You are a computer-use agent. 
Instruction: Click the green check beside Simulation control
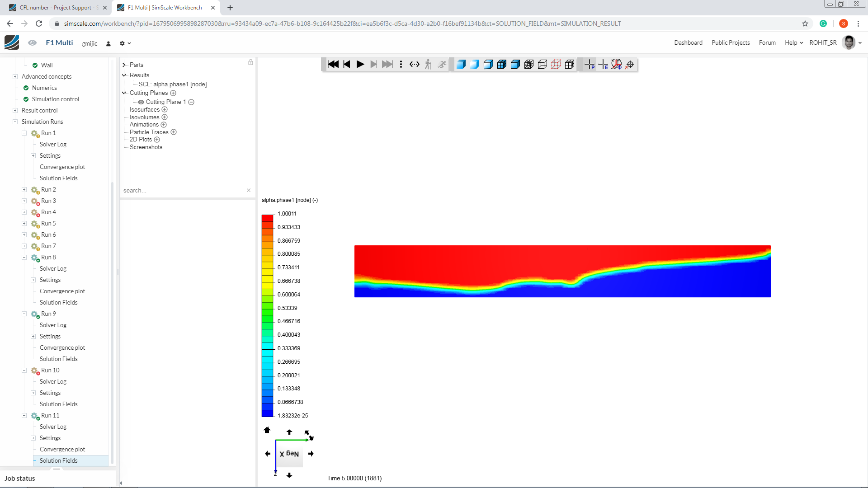(x=26, y=99)
